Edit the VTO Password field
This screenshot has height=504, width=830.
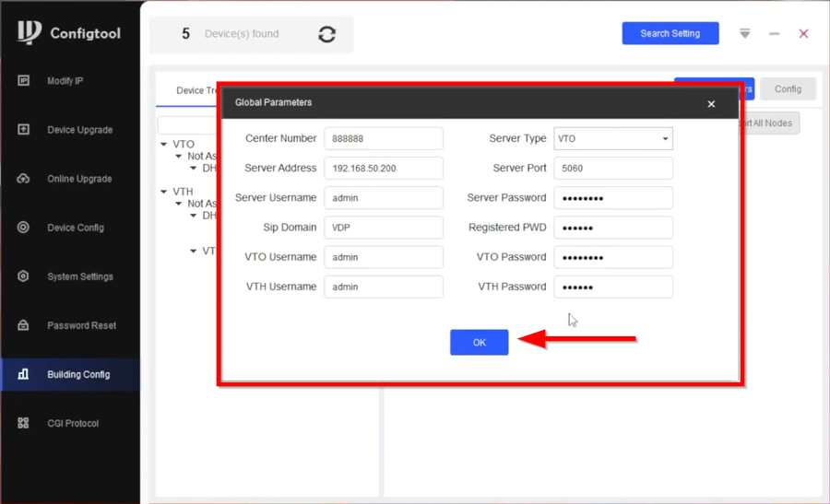(613, 257)
